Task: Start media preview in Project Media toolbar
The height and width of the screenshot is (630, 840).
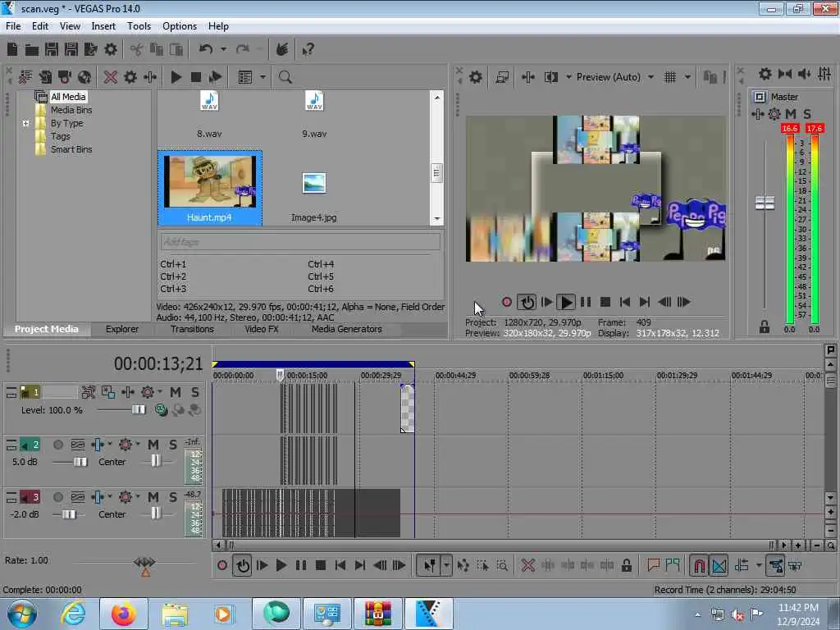Action: coord(176,77)
